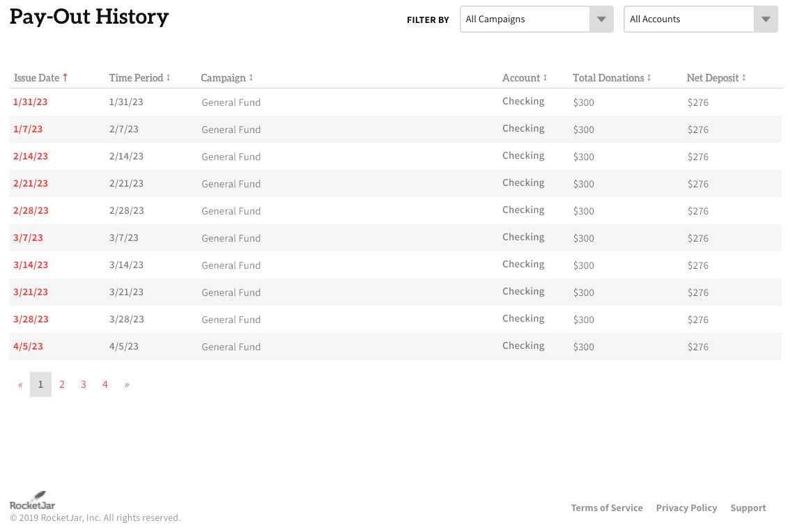Click the Net Deposit column header
The image size is (790, 532).
(713, 77)
